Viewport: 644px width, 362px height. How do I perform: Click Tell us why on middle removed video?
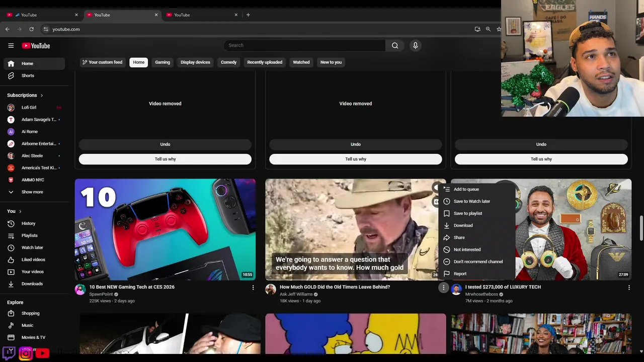(x=356, y=159)
